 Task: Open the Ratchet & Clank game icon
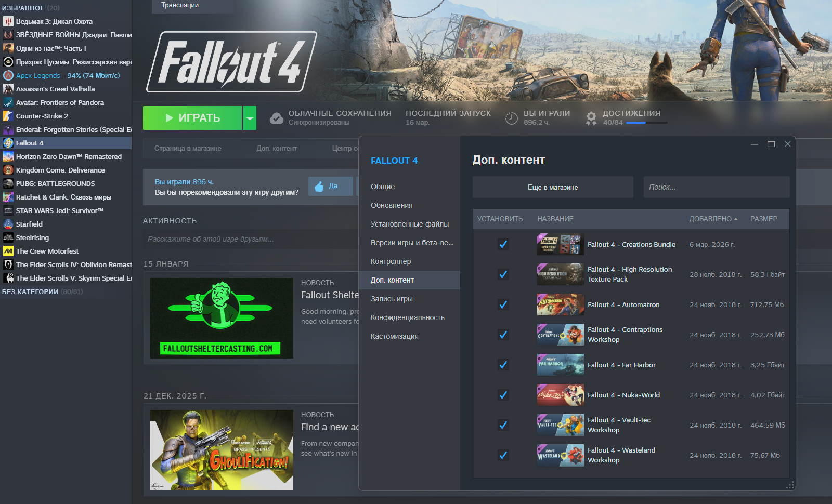(8, 197)
